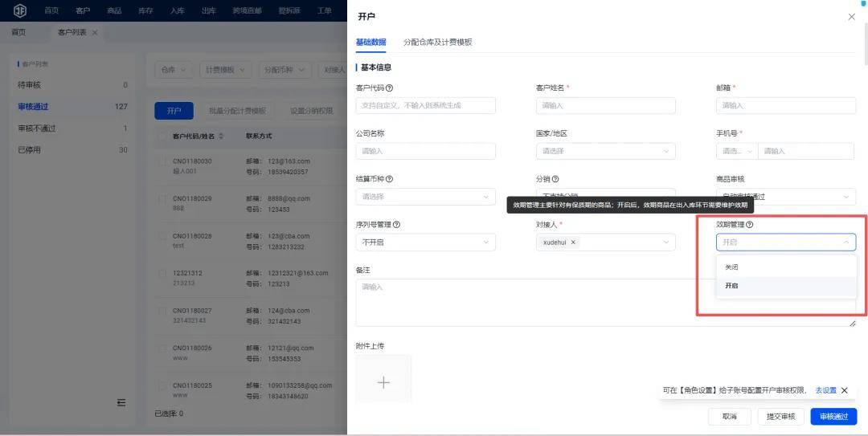The height and width of the screenshot is (436, 868).
Task: Click help icon next to 效期管理
Action: coord(750,225)
